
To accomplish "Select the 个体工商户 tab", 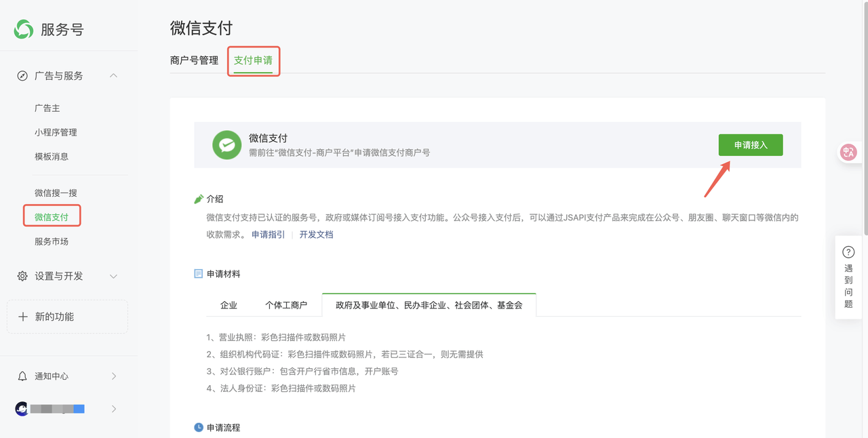I will click(x=286, y=304).
